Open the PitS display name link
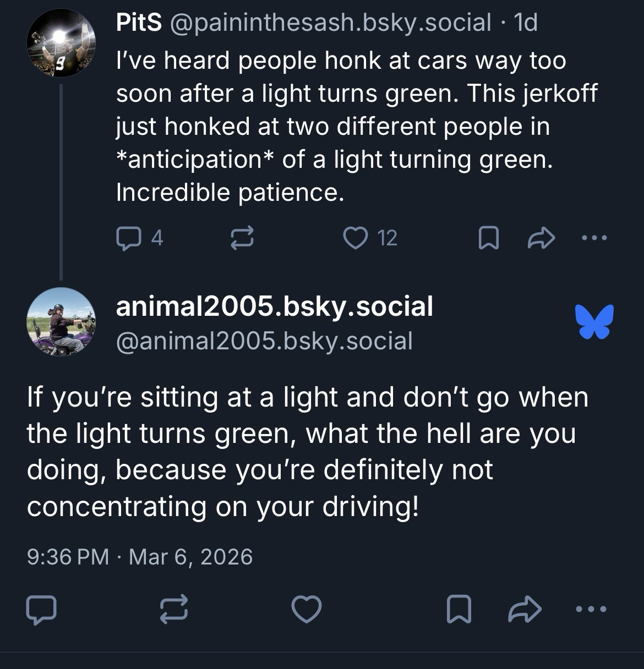 (x=139, y=23)
